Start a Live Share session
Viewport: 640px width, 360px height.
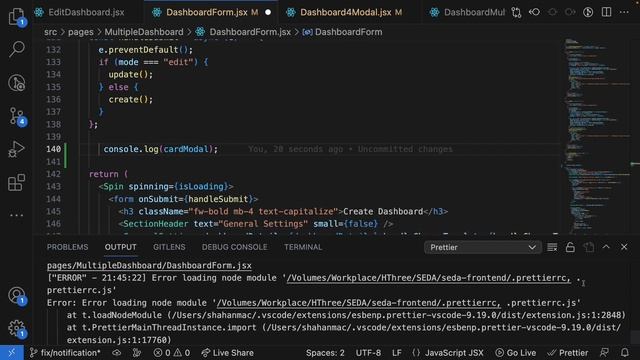point(227,353)
